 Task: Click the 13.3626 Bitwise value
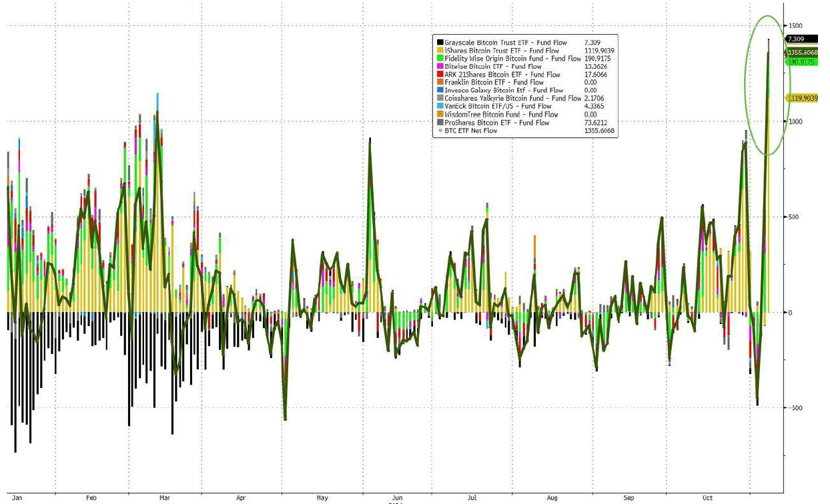click(x=596, y=66)
